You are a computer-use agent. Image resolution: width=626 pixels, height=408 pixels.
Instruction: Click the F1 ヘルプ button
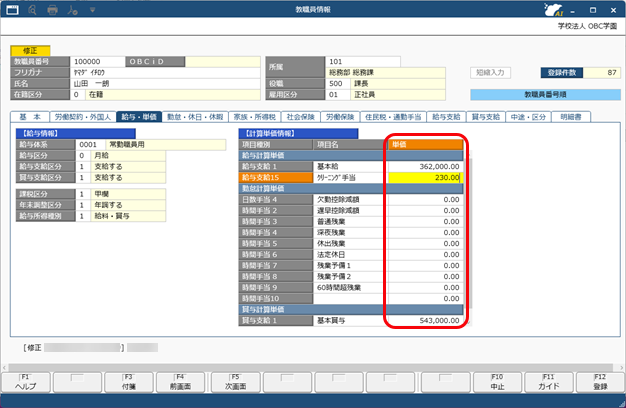pos(26,382)
